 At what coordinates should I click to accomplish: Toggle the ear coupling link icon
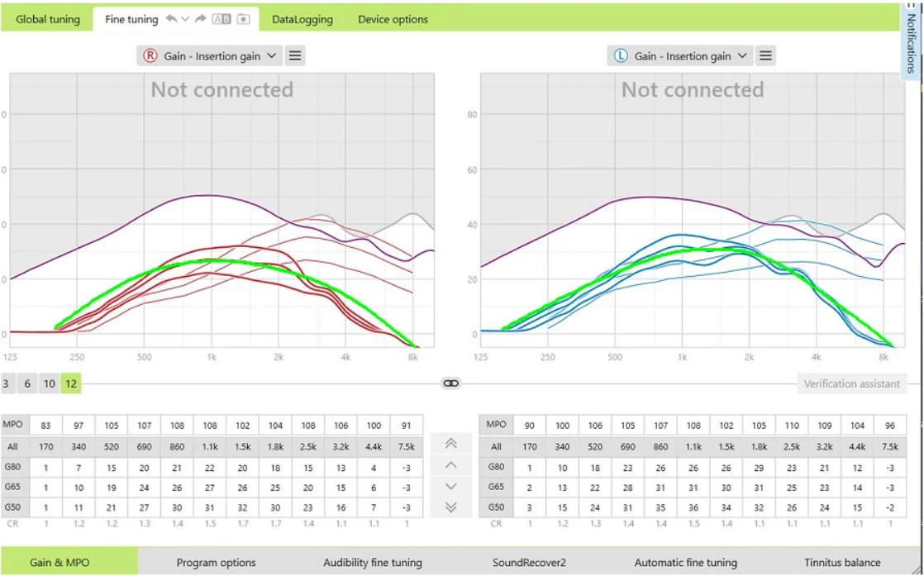pos(450,383)
